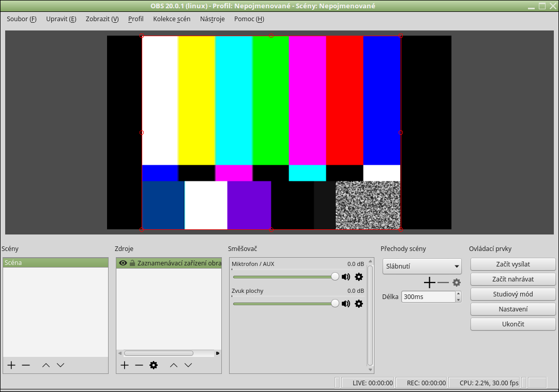Viewport: 559px width, 392px height.
Task: Click the LIVE: 00:00:00 status text
Action: pos(372,383)
